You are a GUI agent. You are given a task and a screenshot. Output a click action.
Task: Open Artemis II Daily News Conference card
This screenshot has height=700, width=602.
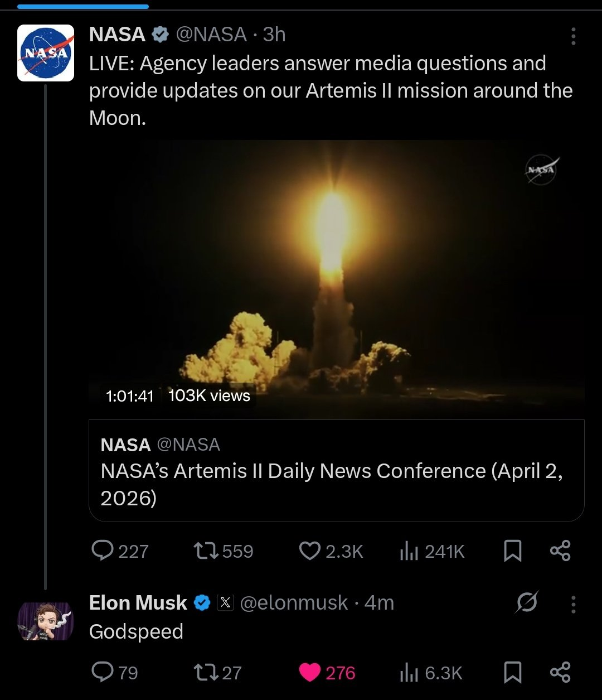pos(336,471)
